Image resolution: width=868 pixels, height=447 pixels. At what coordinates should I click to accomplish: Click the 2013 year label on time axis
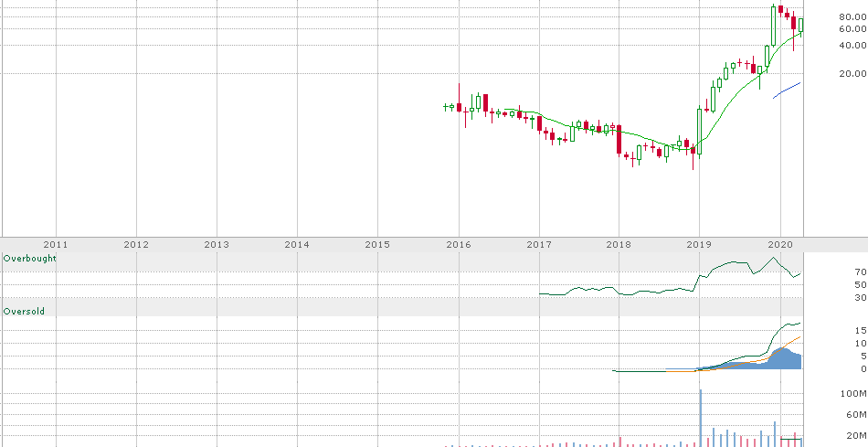click(217, 244)
